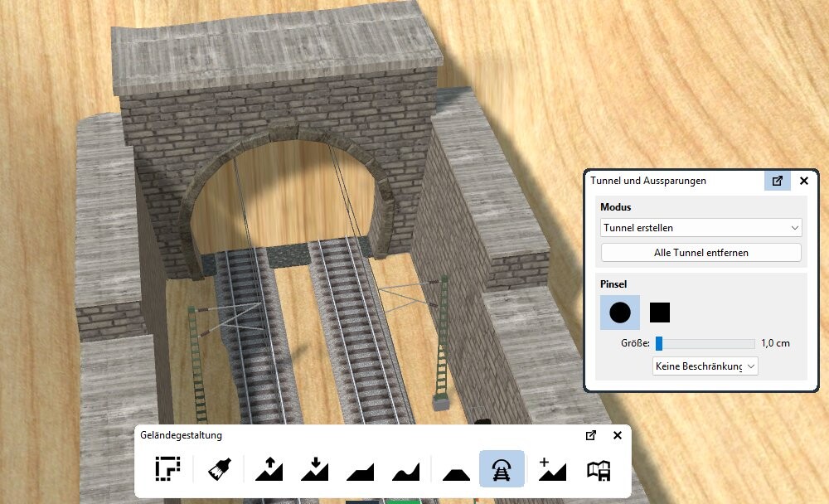Image resolution: width=829 pixels, height=504 pixels.
Task: Open the save terrain map icon
Action: (599, 468)
